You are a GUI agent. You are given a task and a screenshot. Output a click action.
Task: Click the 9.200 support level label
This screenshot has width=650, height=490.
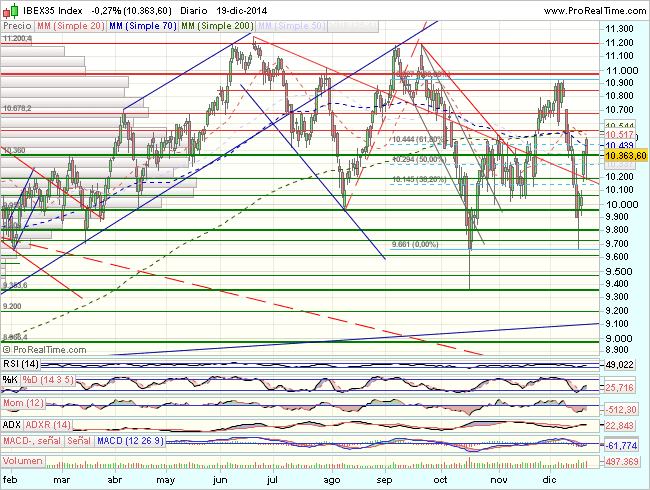[x=12, y=306]
